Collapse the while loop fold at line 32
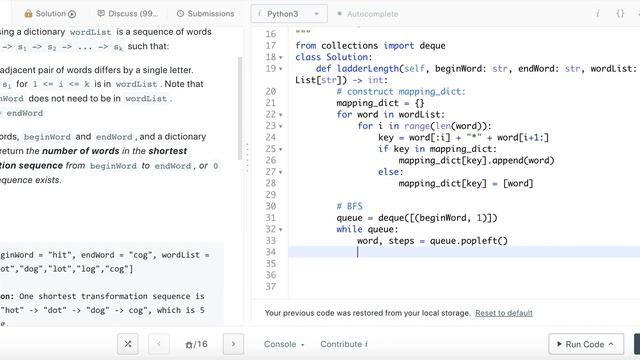Screen dimensions: 640x360 [x=280, y=230]
